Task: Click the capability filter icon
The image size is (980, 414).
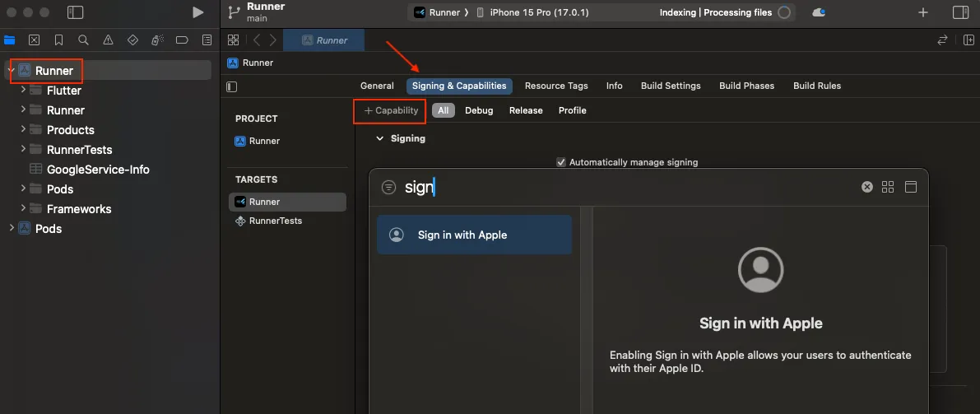Action: pyautogui.click(x=388, y=187)
